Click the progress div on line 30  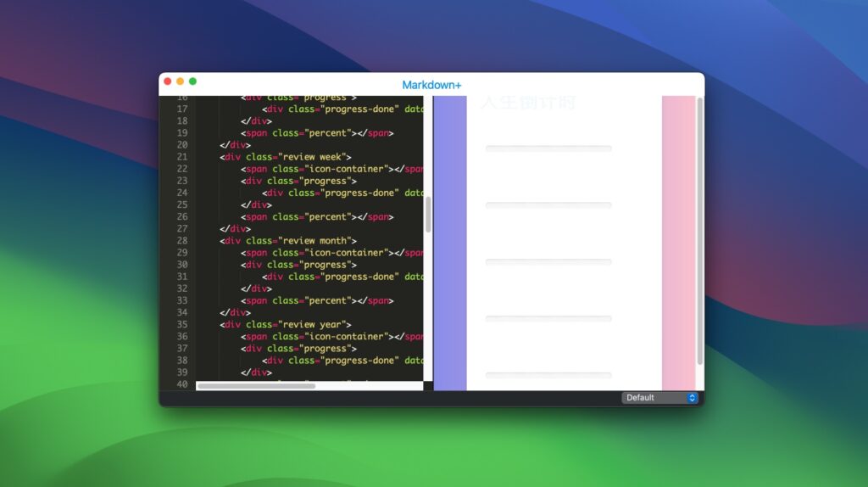298,264
